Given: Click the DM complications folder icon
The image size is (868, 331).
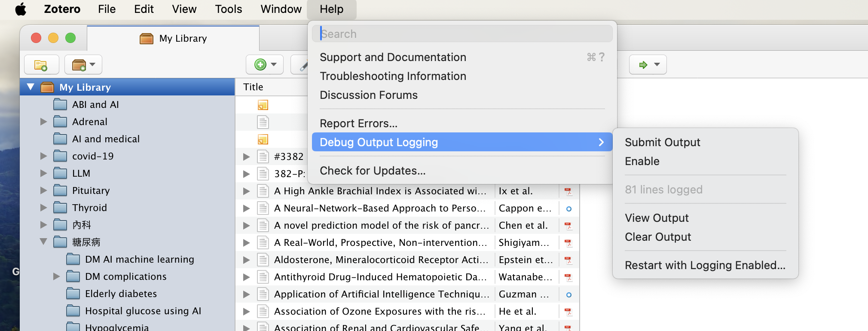Looking at the screenshot, I should pos(73,276).
